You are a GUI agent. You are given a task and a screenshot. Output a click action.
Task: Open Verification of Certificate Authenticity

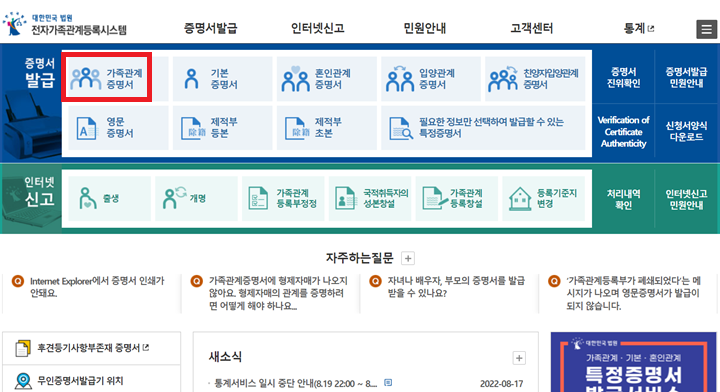coord(623,132)
